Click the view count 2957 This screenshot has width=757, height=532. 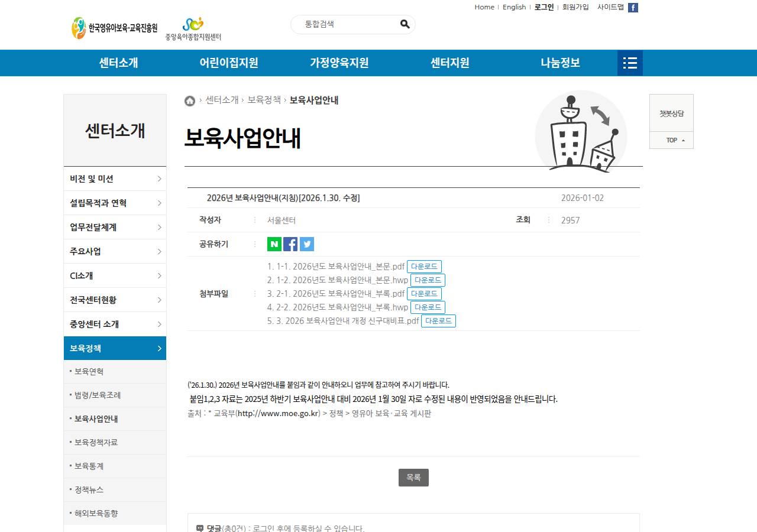click(x=570, y=220)
